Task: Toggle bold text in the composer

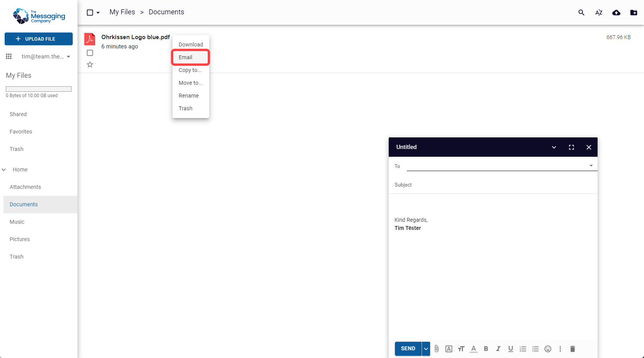Action: point(486,349)
